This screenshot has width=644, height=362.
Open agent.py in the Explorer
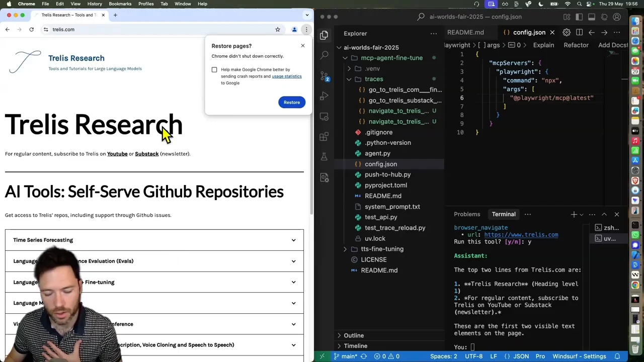[x=377, y=154]
